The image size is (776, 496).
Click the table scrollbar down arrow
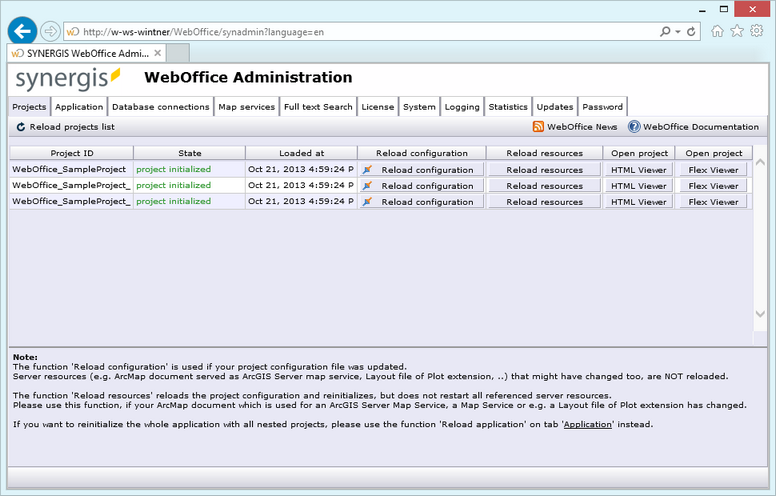(x=760, y=314)
